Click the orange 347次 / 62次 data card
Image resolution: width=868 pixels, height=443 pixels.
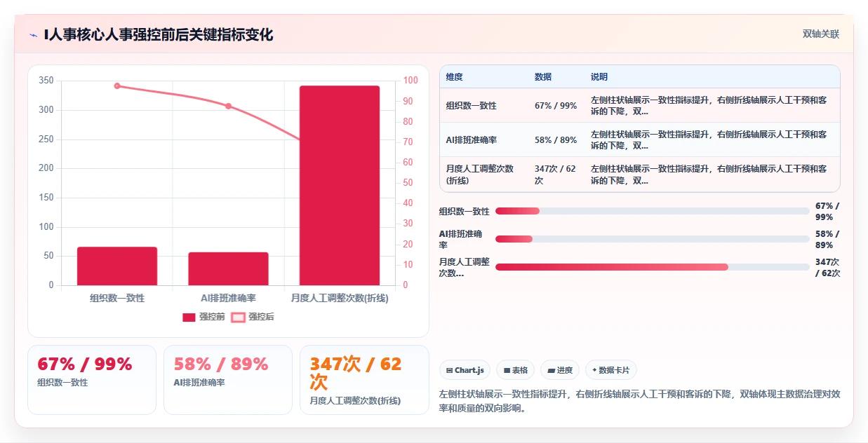point(364,380)
